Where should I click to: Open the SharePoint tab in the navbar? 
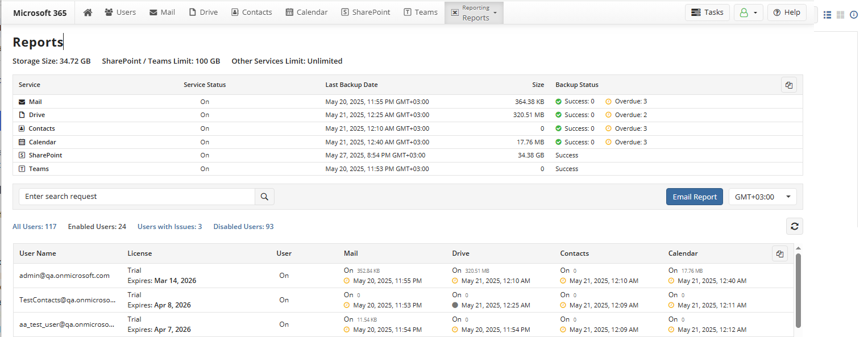point(366,12)
